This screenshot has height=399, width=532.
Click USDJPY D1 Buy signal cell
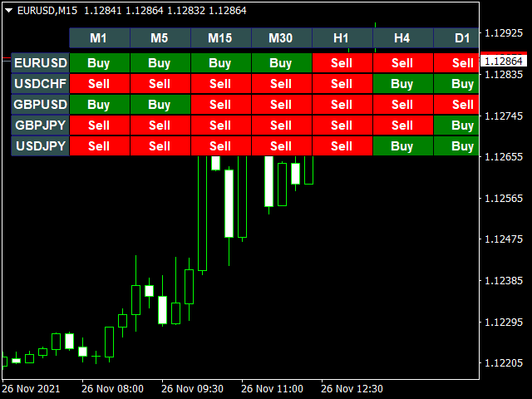click(x=456, y=146)
